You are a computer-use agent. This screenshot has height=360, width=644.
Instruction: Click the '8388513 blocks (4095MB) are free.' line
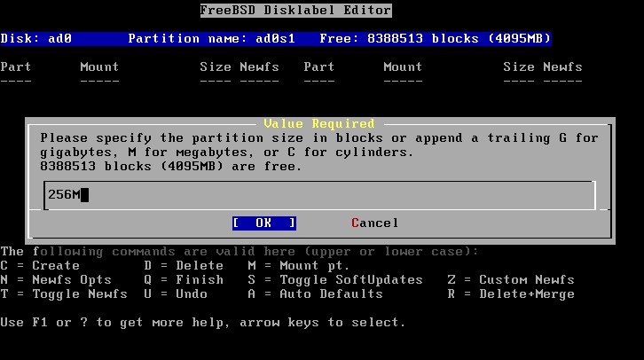coord(171,166)
